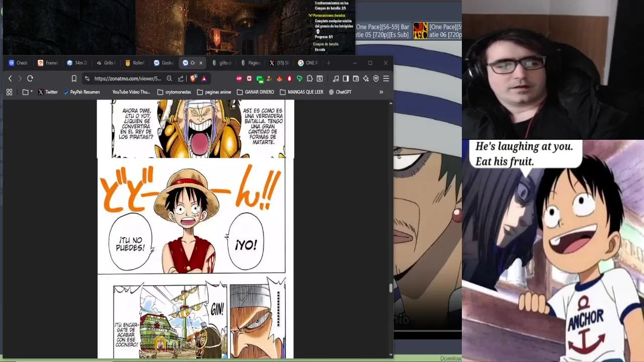Viewport: 644px width, 362px height.
Task: Switch to the Roller tab
Action: tap(135, 63)
